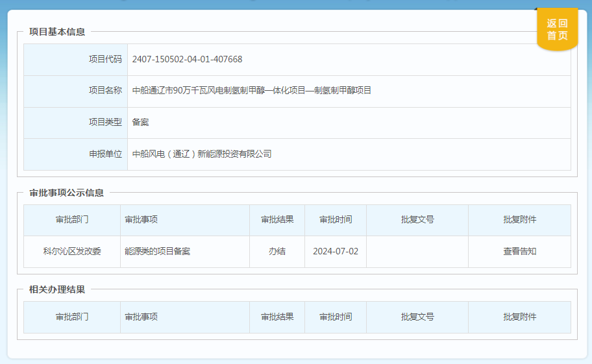Click 批复附件 header in 相关办理结果 table
Screen dimensions: 592x364
(519, 317)
